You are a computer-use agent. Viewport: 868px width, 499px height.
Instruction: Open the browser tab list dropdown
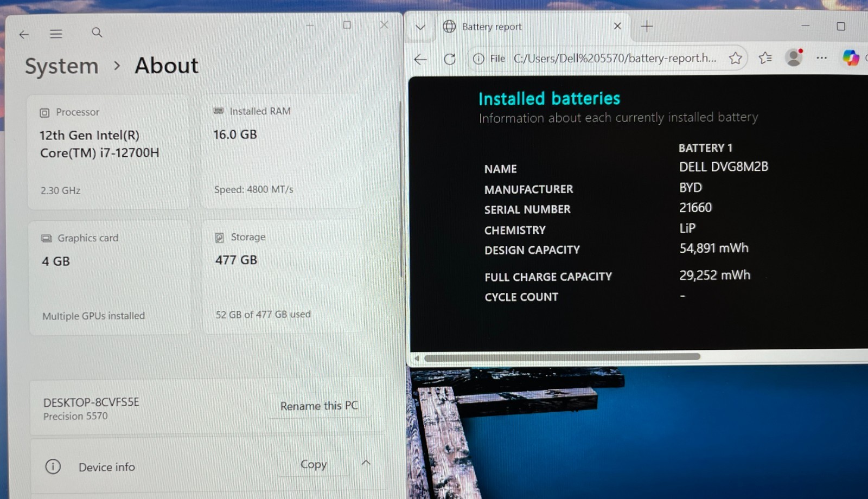point(420,27)
